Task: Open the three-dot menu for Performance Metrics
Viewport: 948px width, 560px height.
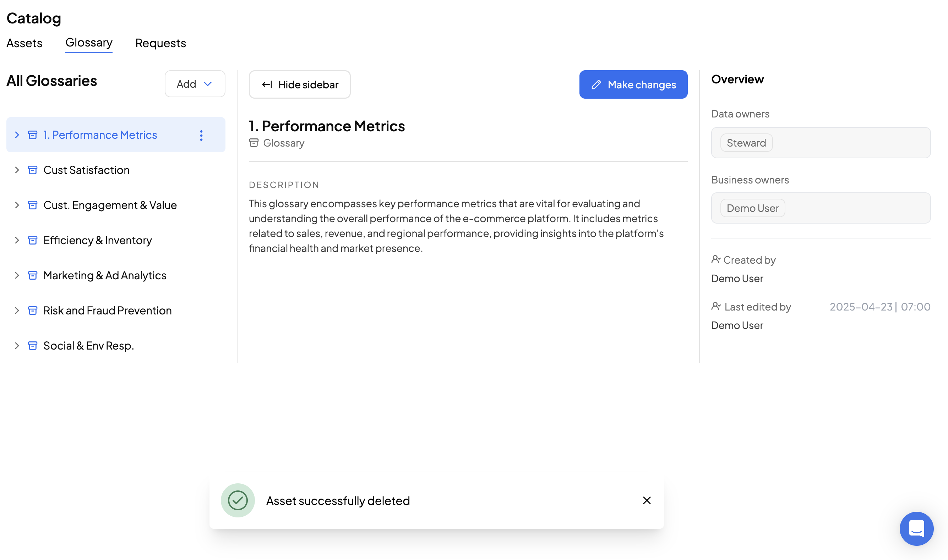Action: point(201,135)
